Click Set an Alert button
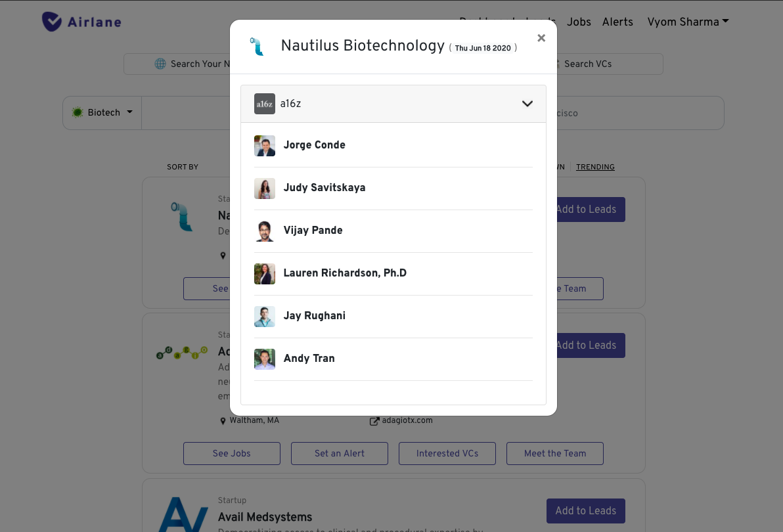 [x=340, y=453]
